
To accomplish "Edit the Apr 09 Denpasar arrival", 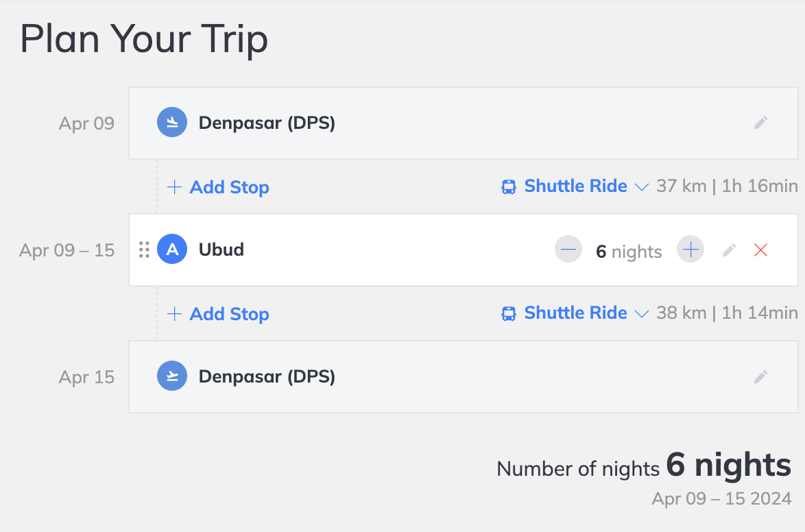I will (760, 123).
